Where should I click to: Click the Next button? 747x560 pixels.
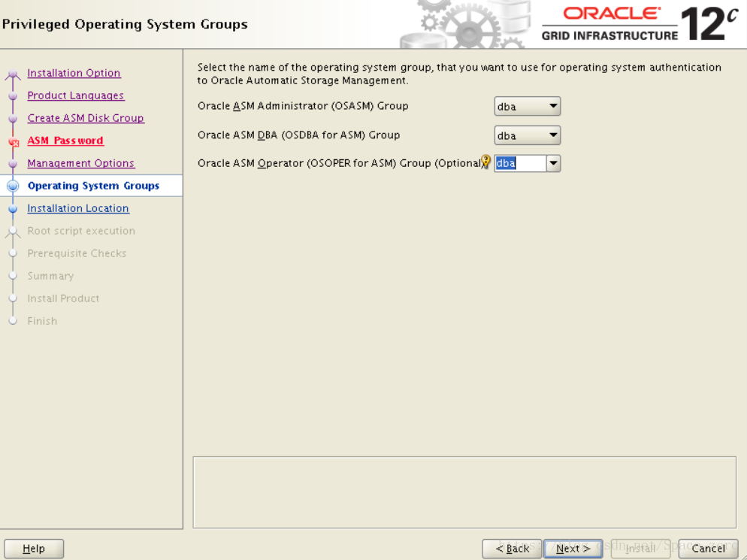point(573,549)
